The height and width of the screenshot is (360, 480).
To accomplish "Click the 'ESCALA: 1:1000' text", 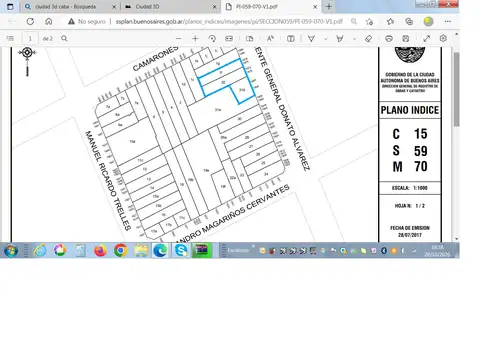I will (x=410, y=188).
